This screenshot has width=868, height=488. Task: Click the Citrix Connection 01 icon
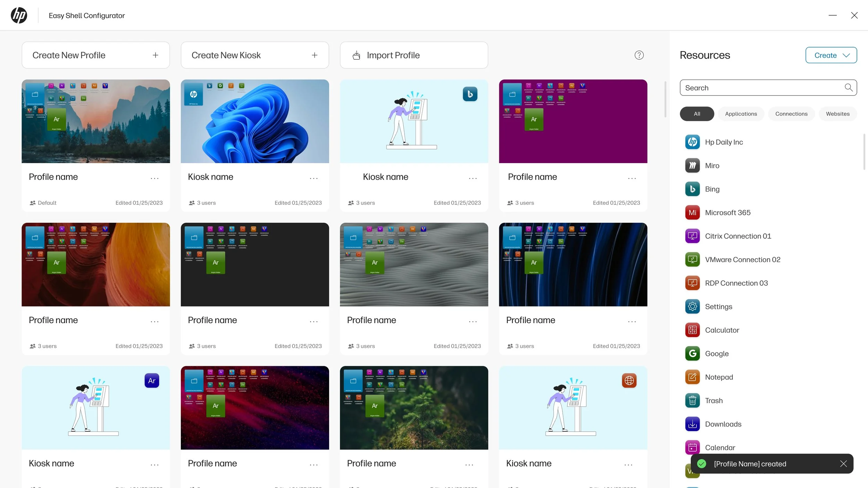692,236
